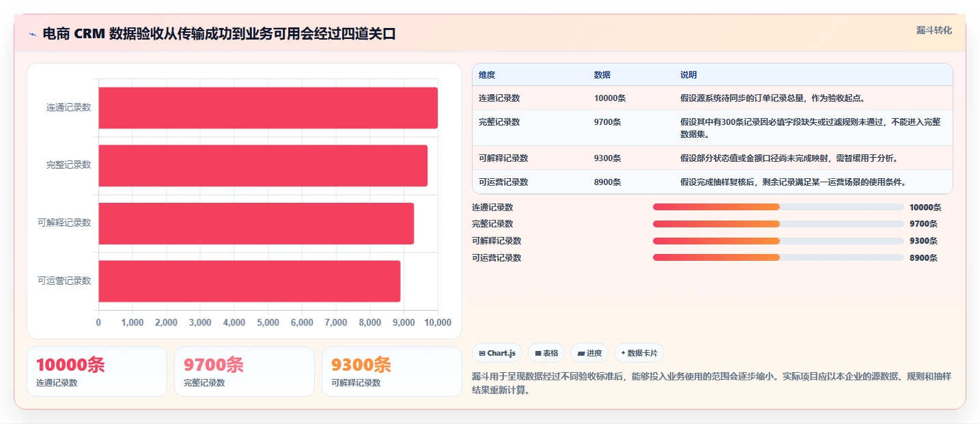Click the 9300条 value beside the progress bar
980x424 pixels.
point(923,240)
